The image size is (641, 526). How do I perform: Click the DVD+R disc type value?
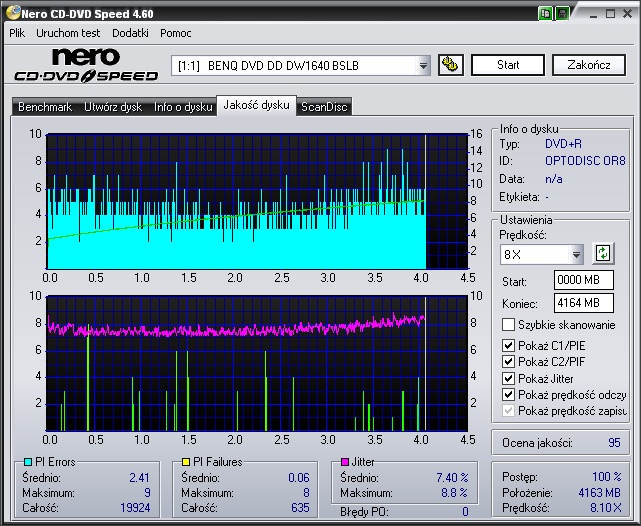(x=563, y=144)
